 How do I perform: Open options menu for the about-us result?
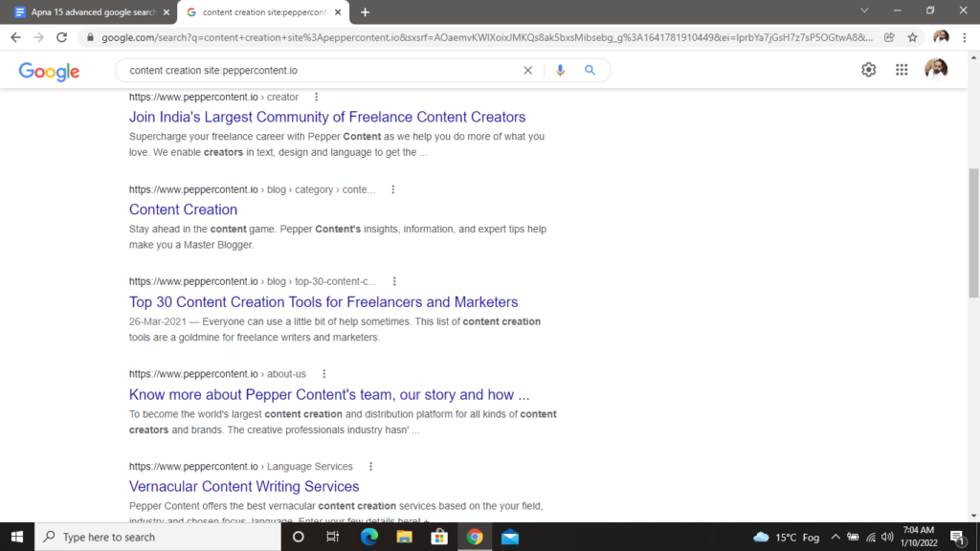[324, 374]
